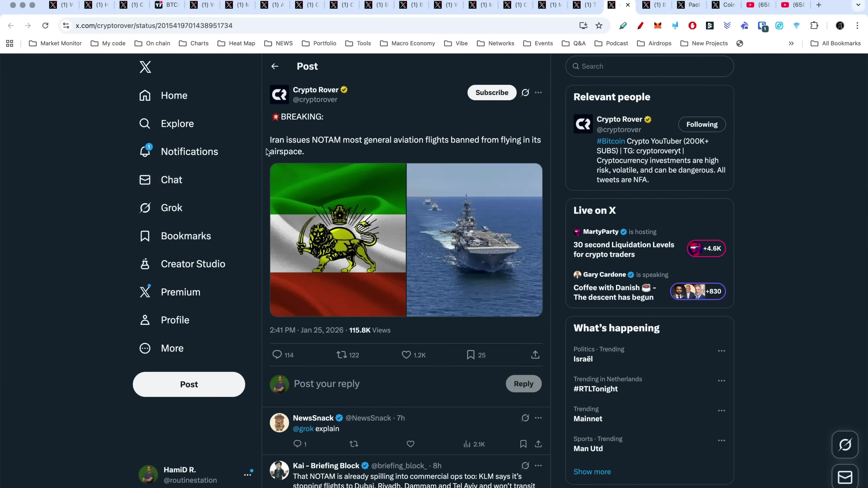Share NewsSnack's comment
The image size is (868, 488).
tap(538, 444)
